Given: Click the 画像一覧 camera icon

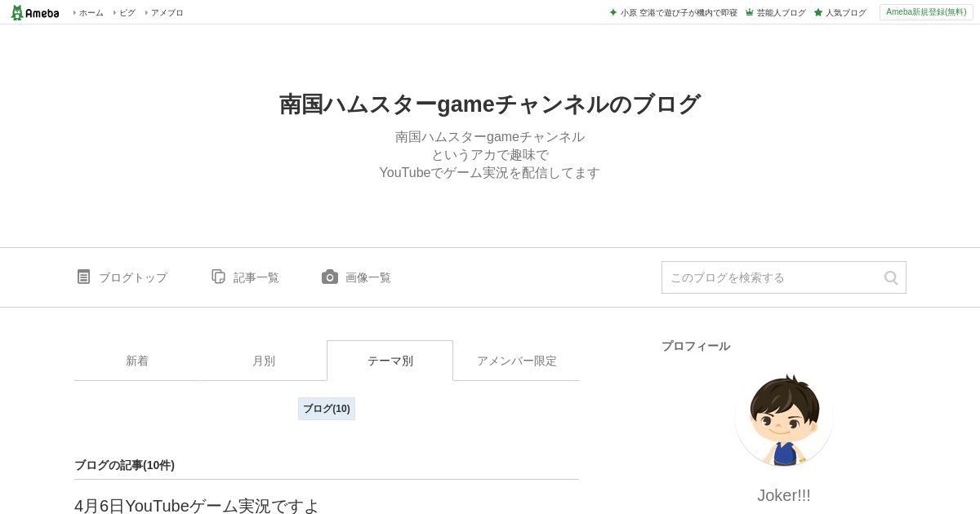Looking at the screenshot, I should [x=330, y=277].
